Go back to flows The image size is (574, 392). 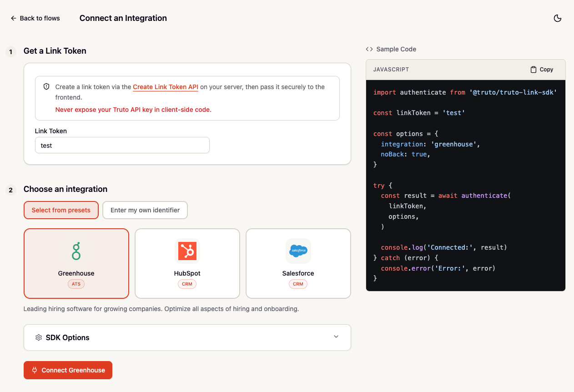pos(35,18)
